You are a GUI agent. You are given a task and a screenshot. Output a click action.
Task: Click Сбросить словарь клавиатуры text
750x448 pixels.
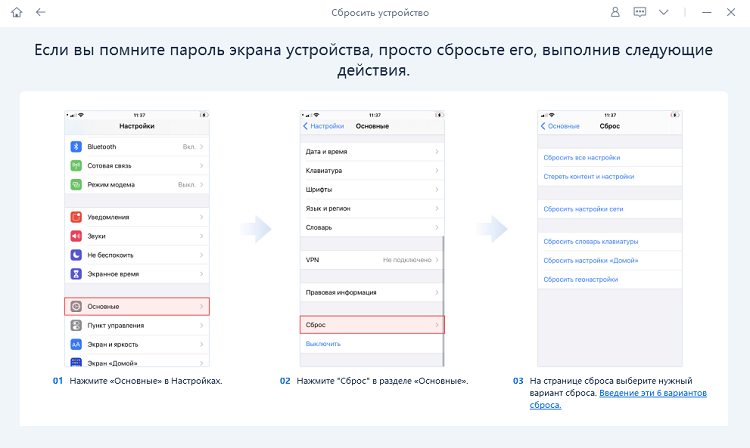click(x=591, y=241)
